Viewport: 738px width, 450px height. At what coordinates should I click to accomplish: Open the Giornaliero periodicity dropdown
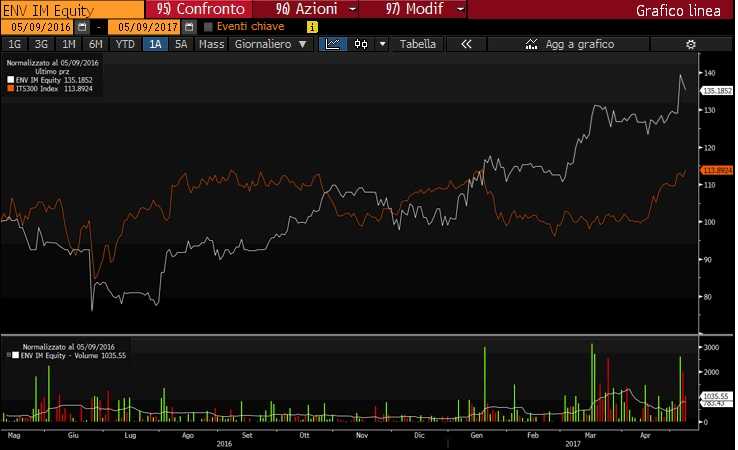(x=271, y=44)
